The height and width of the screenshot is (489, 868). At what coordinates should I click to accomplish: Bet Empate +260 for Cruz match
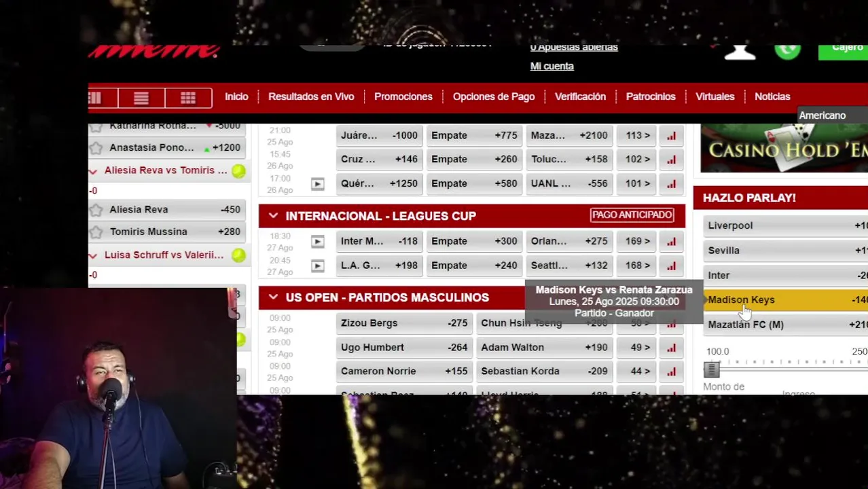(x=474, y=160)
